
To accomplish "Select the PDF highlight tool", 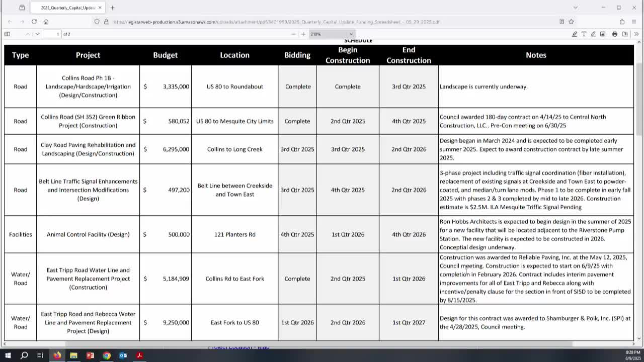I will click(575, 34).
